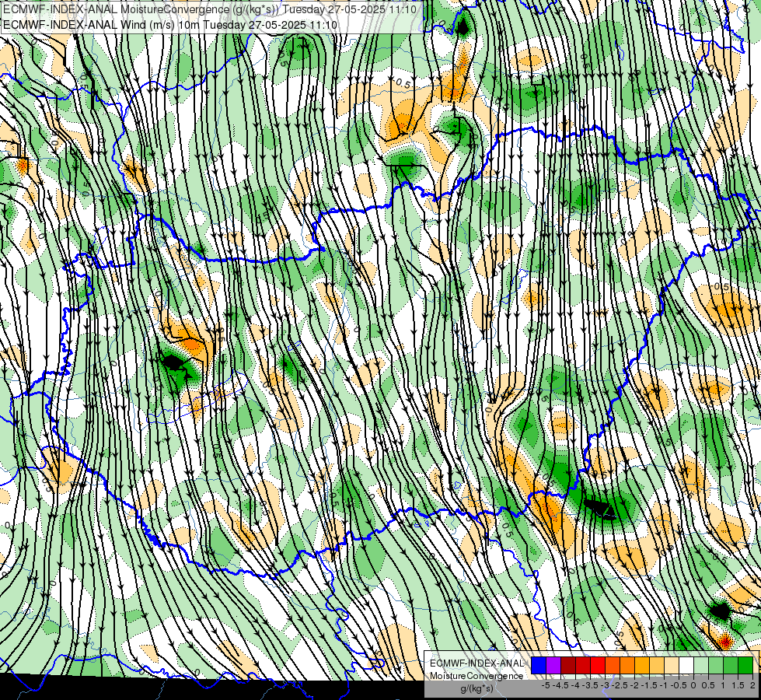Image resolution: width=761 pixels, height=700 pixels.
Task: Select the light orange swatch left of -1
Action: click(x=657, y=666)
